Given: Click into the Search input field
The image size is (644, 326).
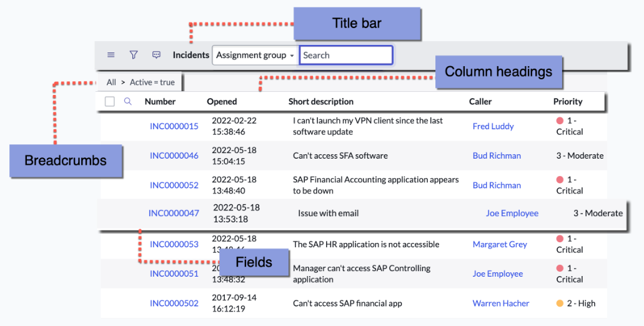Looking at the screenshot, I should pyautogui.click(x=346, y=55).
